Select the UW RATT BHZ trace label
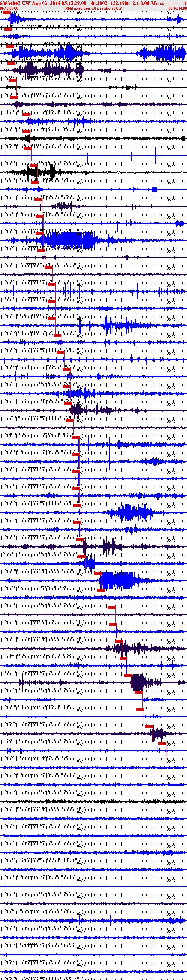 point(44,910)
